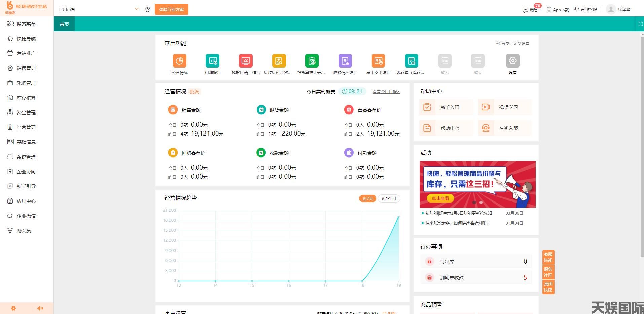The image size is (644, 314).
Task: Select the second banner carousel dot
Action: tap(481, 203)
